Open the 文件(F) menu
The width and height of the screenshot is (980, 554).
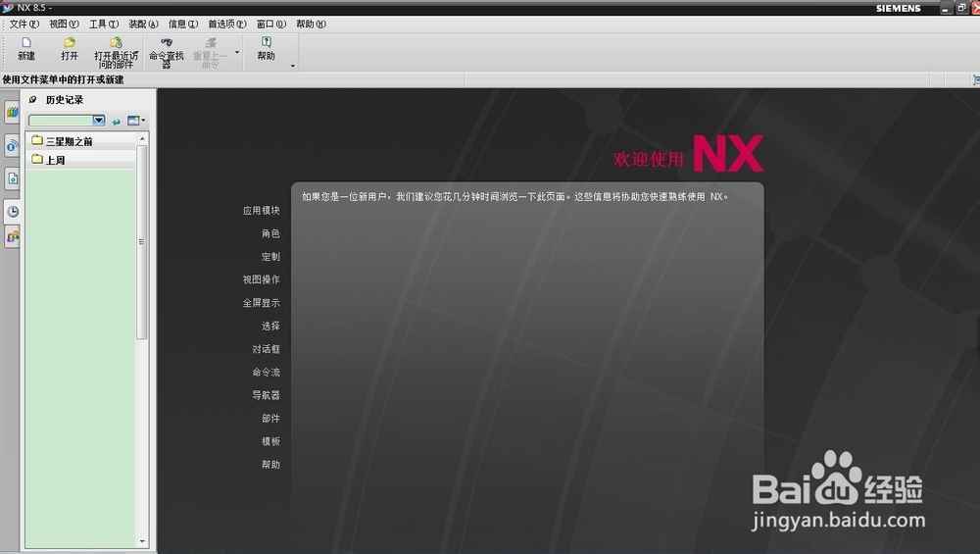pos(24,24)
